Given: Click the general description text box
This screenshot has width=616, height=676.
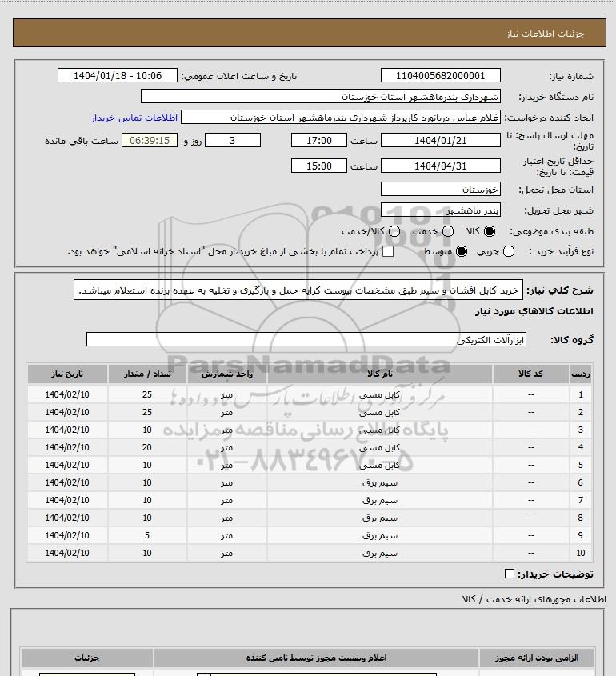Looking at the screenshot, I should point(298,290).
